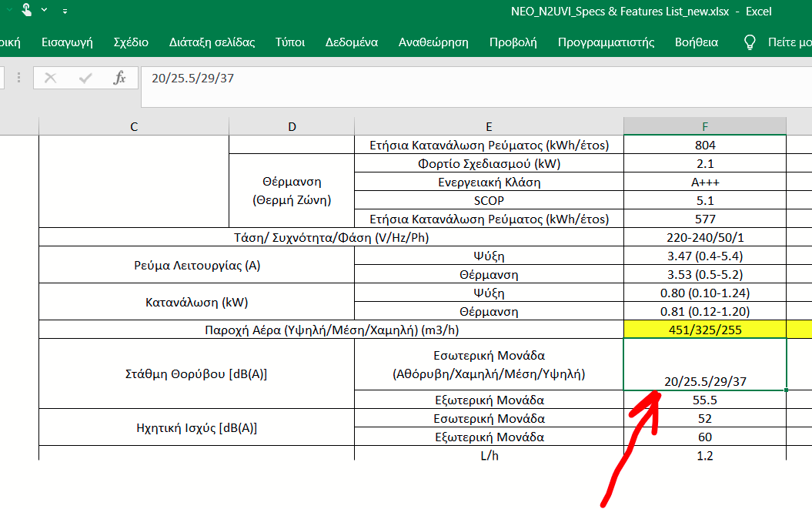Viewport: 812px width, 509px height.
Task: Select cell 3.53 (0.5-5.2)
Action: coord(705,274)
